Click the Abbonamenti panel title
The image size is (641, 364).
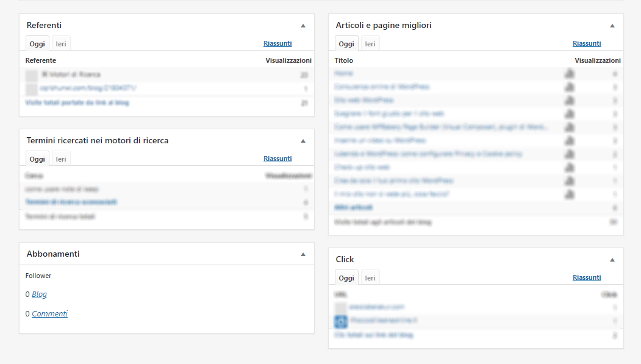click(53, 254)
